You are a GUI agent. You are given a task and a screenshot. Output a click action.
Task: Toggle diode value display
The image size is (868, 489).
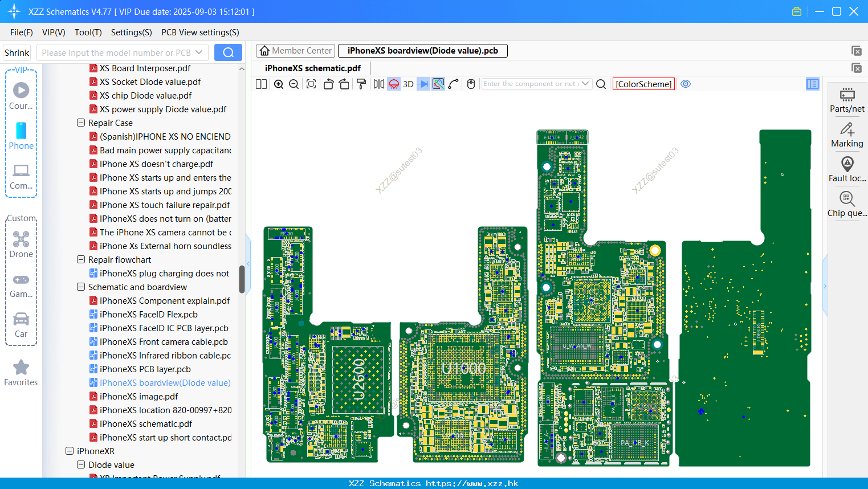[423, 84]
